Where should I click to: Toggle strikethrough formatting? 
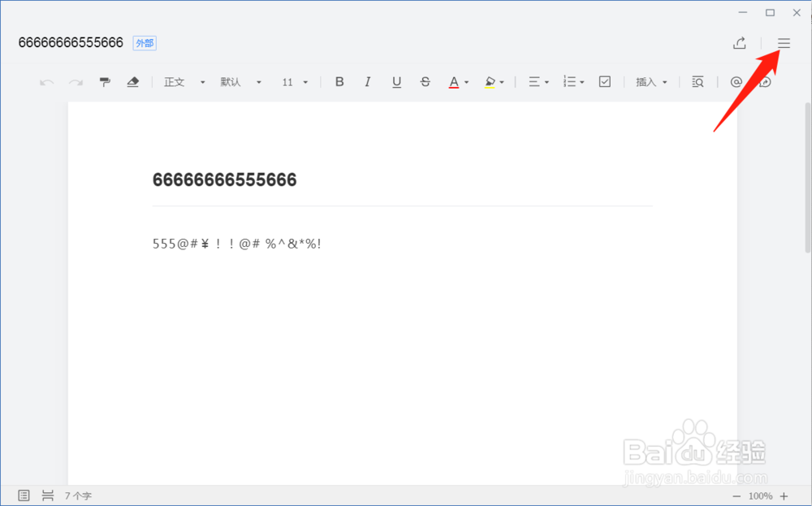[425, 82]
